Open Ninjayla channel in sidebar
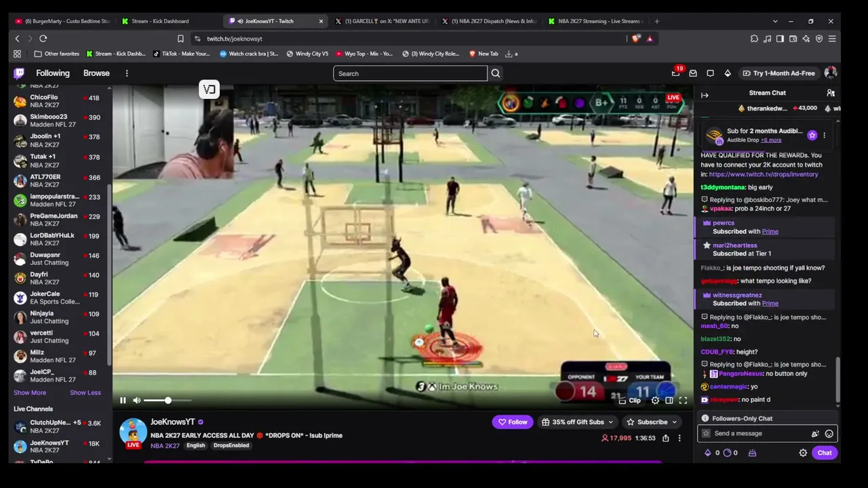868x488 pixels. click(x=57, y=317)
